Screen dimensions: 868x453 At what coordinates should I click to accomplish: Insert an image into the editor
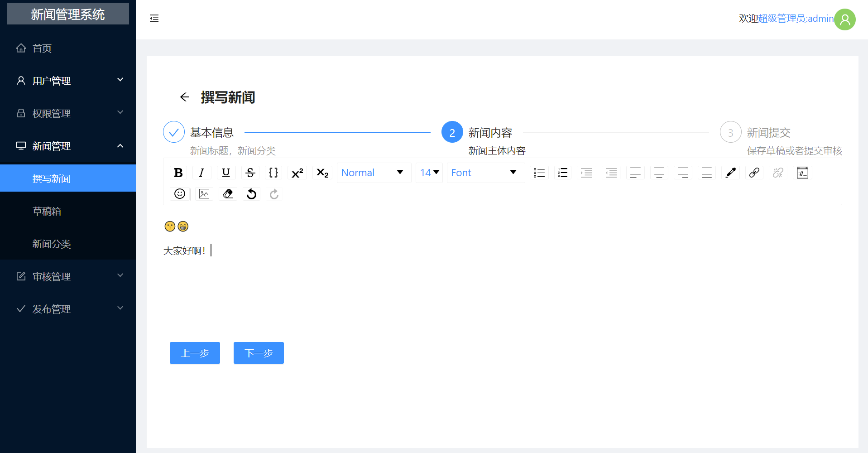[204, 194]
